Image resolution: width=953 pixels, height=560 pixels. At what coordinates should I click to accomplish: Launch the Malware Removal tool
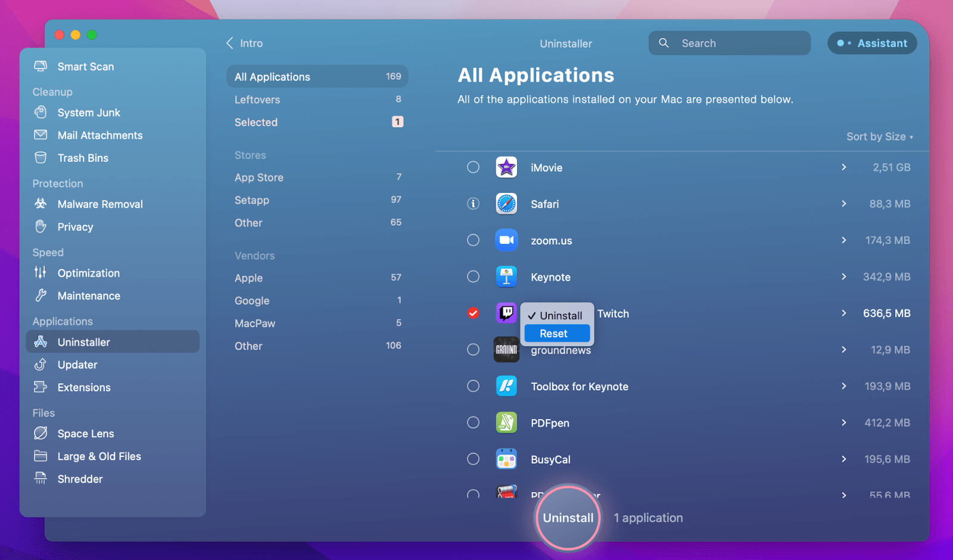click(100, 204)
